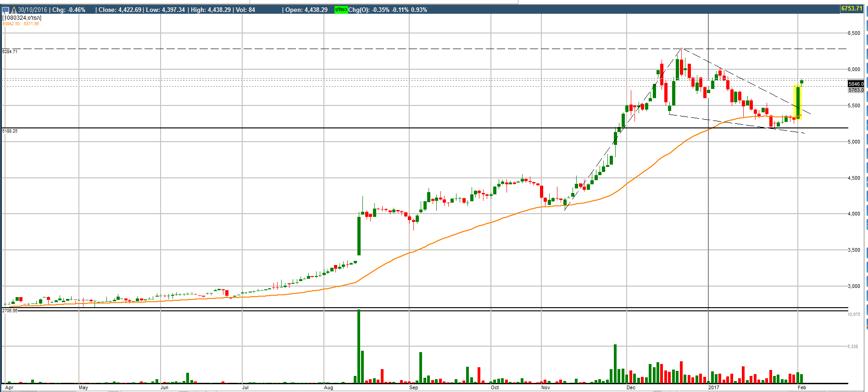Screen dimensions: 868x392
Task: Select the green המלט symbol badge in header
Action: (x=341, y=10)
